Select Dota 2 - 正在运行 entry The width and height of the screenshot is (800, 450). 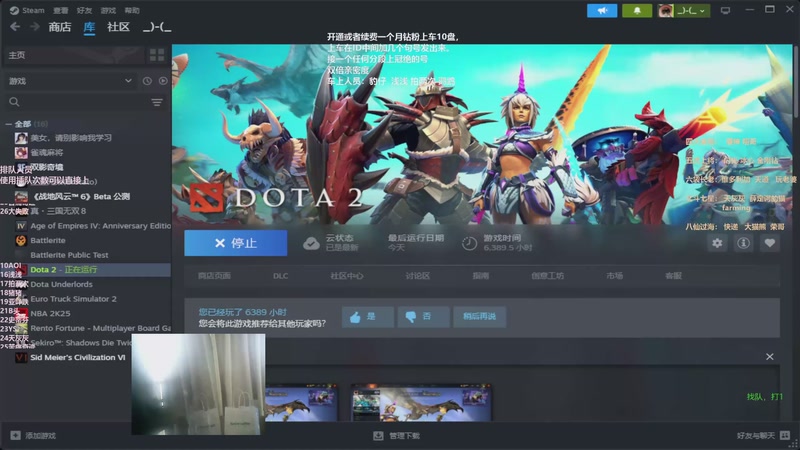[x=86, y=269]
